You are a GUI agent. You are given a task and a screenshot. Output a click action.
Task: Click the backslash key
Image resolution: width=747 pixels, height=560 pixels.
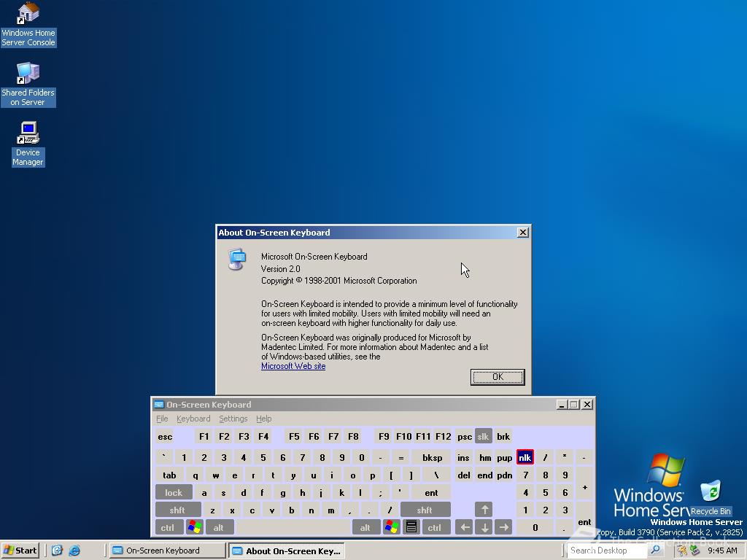[x=436, y=475]
